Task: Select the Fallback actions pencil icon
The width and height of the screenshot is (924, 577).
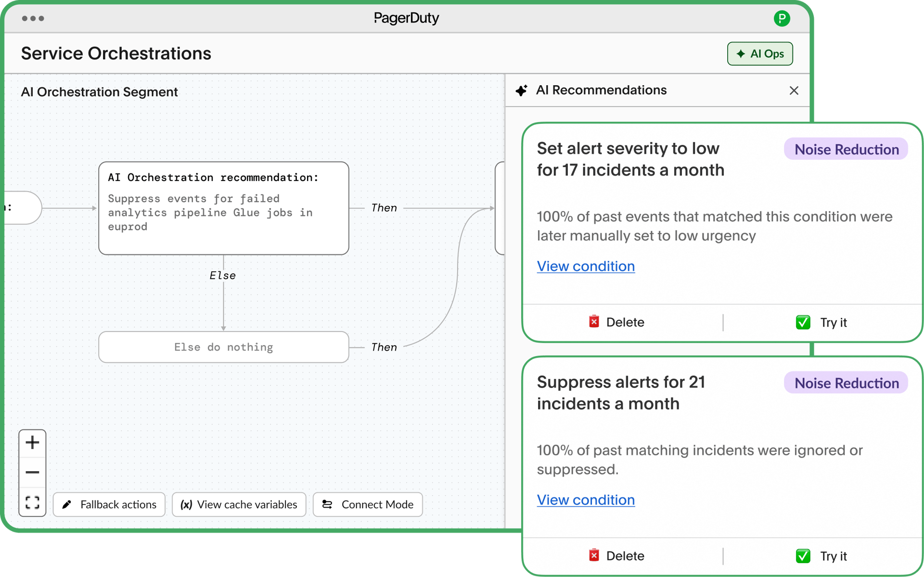Action: click(67, 504)
